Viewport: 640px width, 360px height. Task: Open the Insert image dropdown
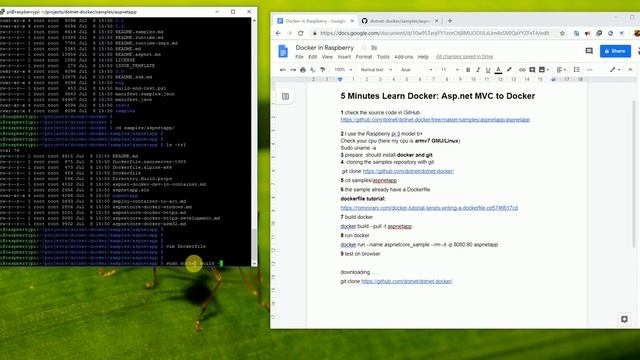544,70
